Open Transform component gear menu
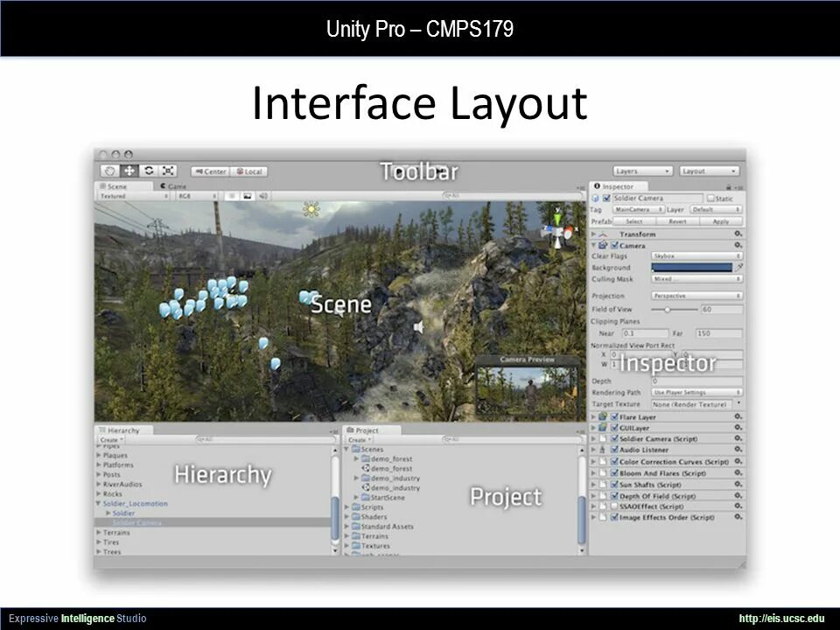Viewport: 840px width, 630px height. 738,234
